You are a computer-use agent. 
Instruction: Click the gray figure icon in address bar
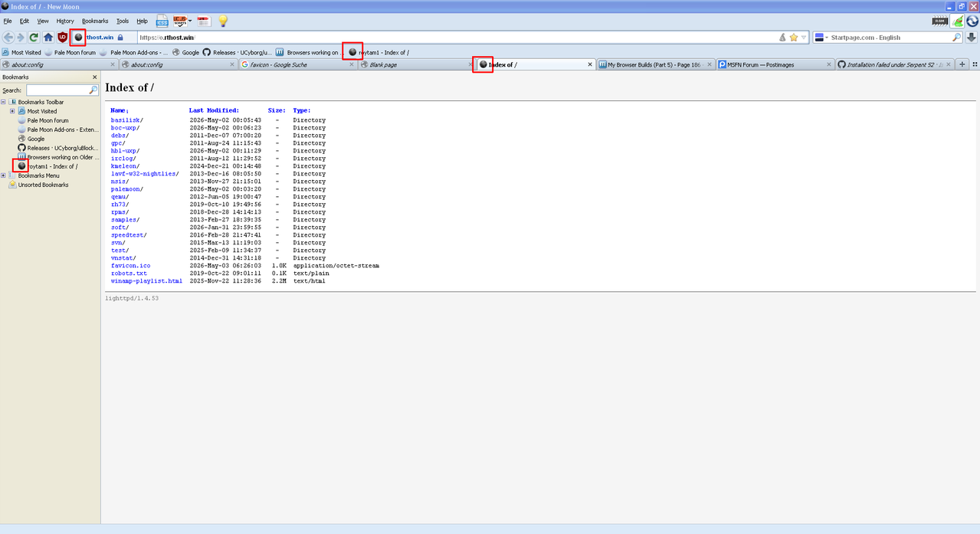(782, 37)
